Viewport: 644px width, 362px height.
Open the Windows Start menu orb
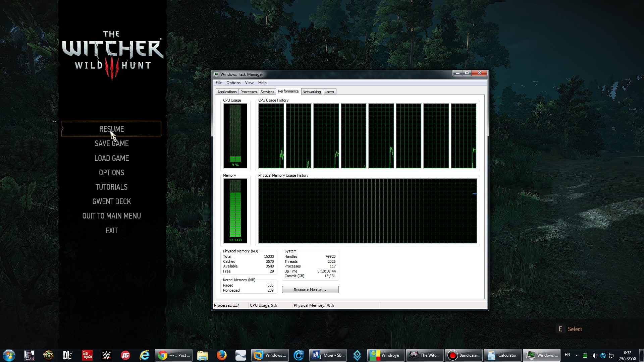9,355
